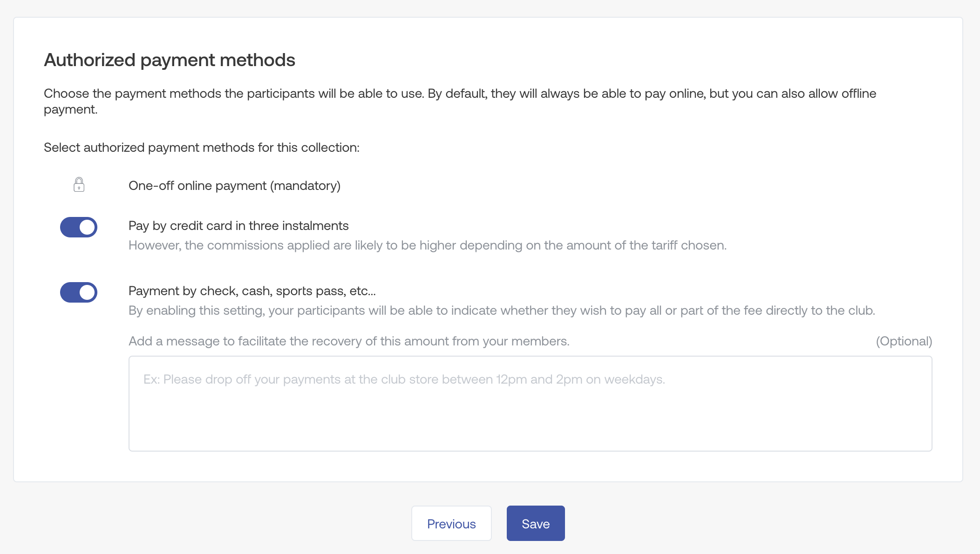Click the word "payment." ending the intro paragraph
Image resolution: width=980 pixels, height=554 pixels.
(71, 109)
